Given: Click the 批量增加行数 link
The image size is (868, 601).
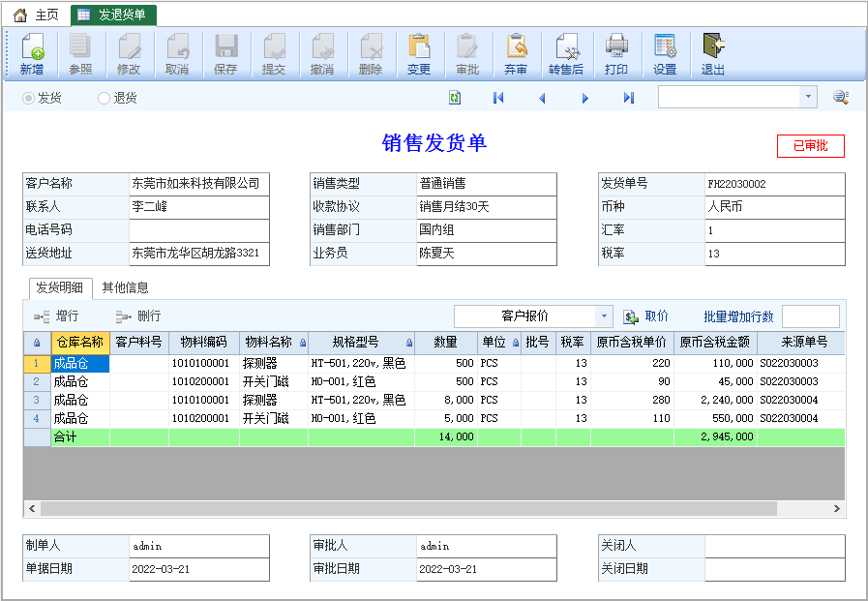Looking at the screenshot, I should [x=738, y=316].
